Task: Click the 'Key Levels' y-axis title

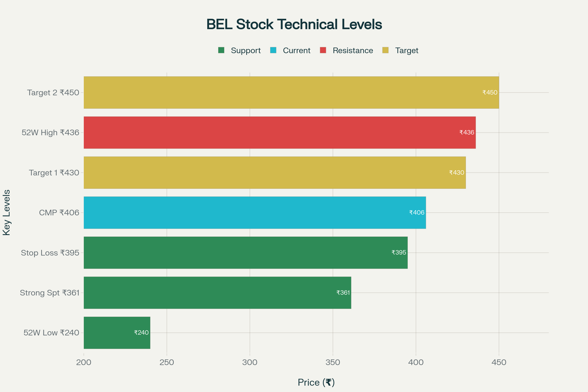Action: (7, 212)
